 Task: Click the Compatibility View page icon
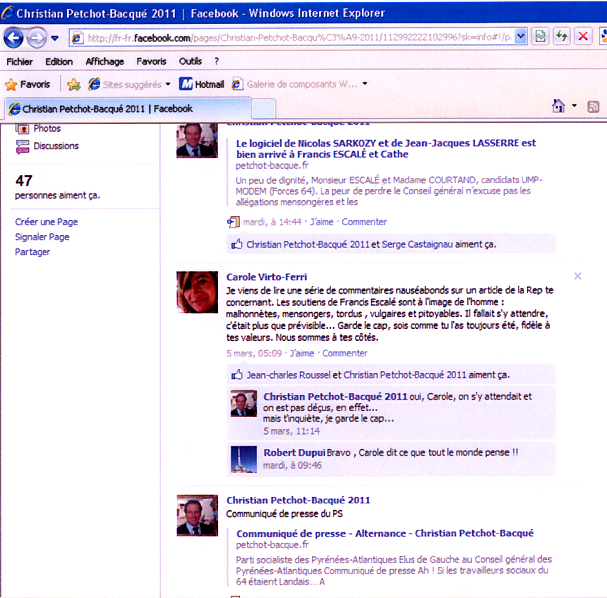coord(540,37)
